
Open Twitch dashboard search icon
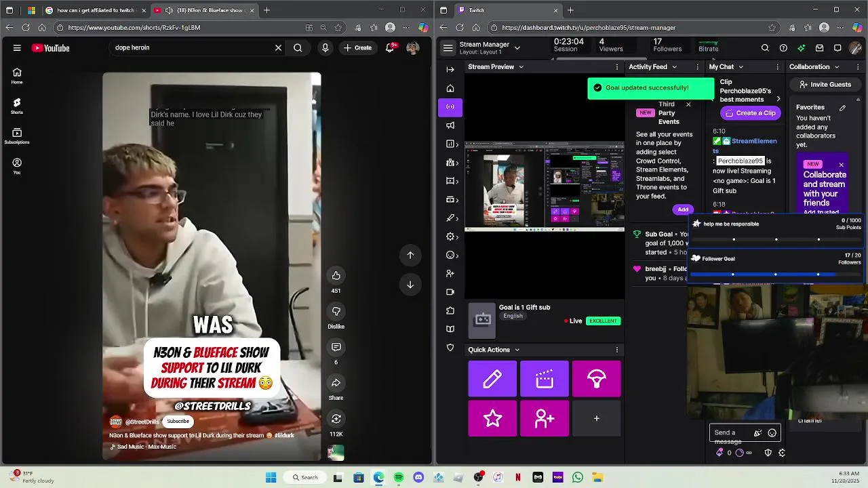pyautogui.click(x=765, y=48)
